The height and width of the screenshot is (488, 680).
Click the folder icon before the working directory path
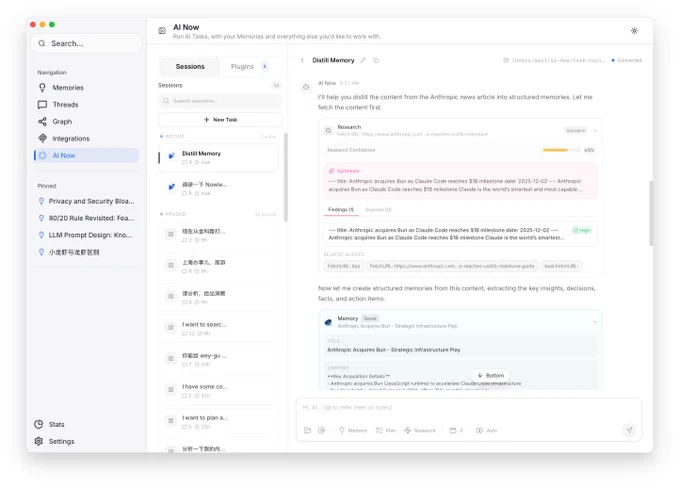click(x=506, y=60)
